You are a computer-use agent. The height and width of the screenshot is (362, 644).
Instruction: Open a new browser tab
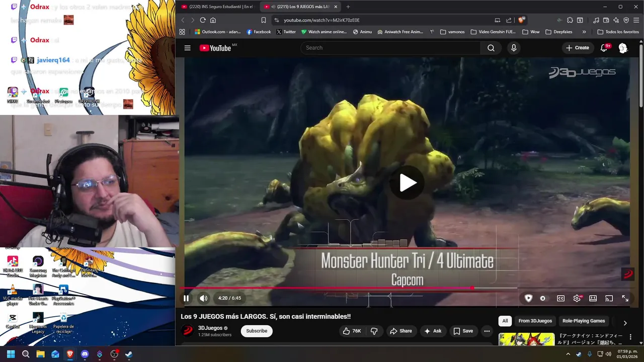click(348, 7)
